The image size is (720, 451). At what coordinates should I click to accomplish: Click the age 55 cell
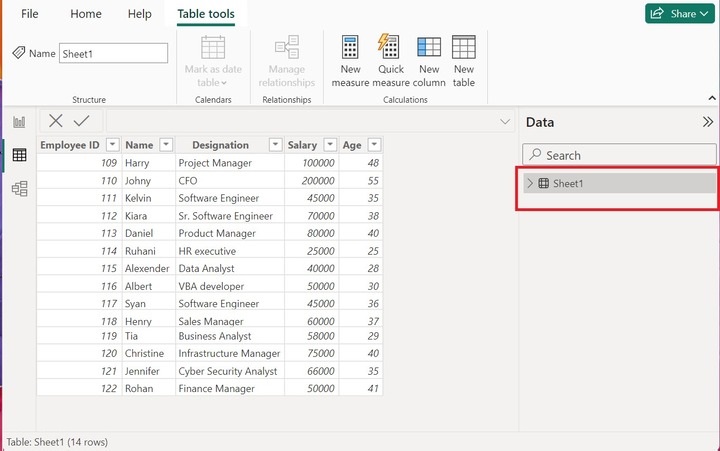(x=361, y=180)
